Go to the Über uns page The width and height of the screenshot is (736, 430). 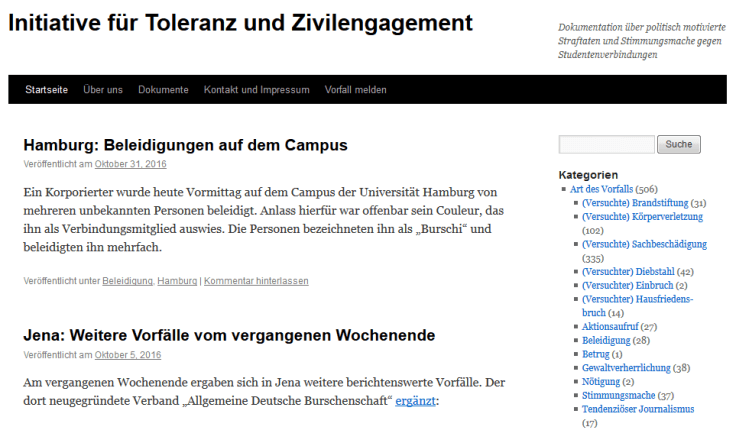103,90
